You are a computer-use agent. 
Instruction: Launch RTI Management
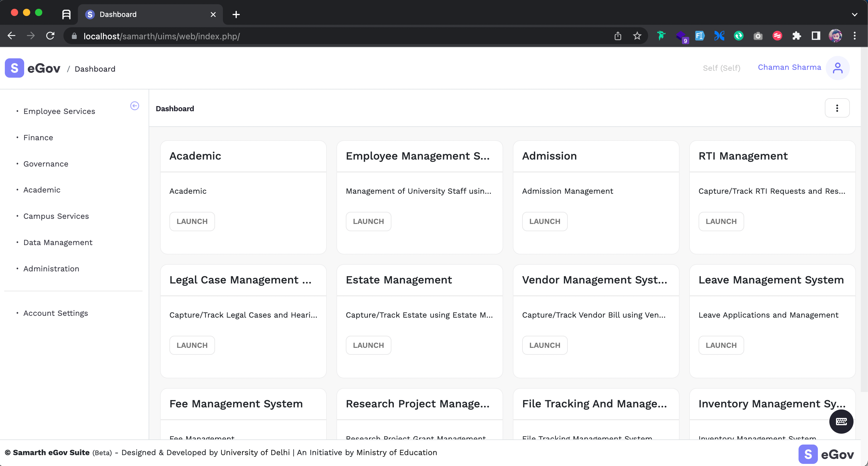tap(721, 222)
